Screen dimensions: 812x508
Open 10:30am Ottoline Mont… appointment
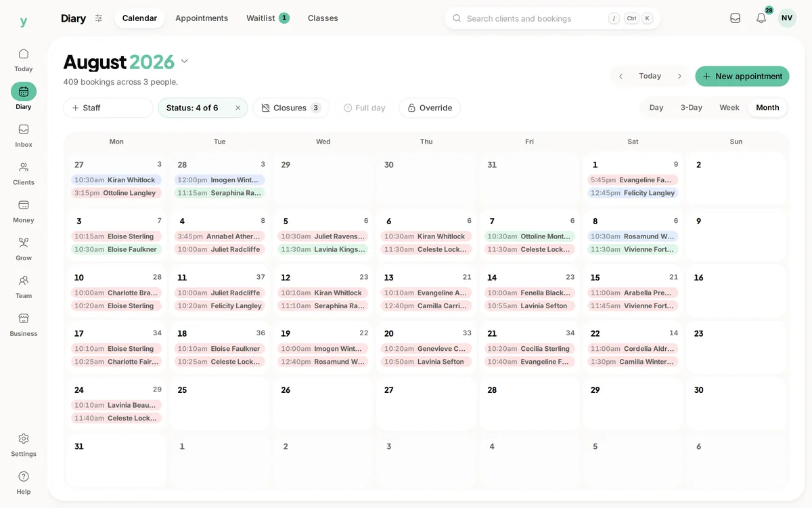[529, 236]
